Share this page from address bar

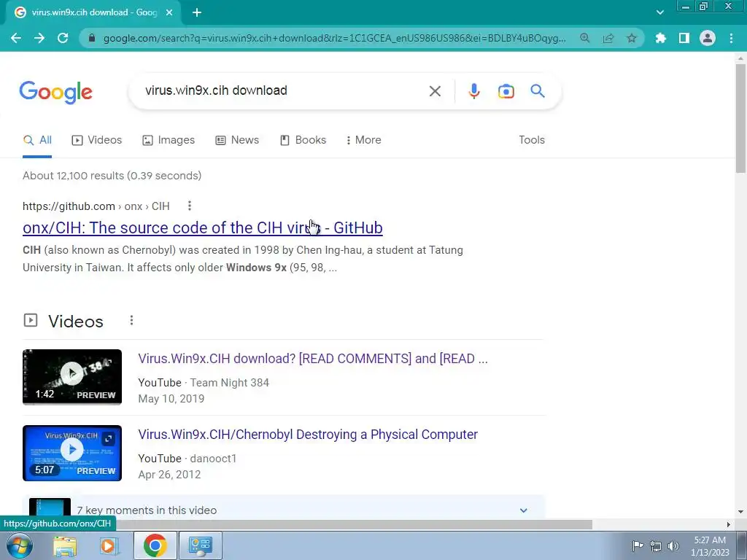click(608, 38)
